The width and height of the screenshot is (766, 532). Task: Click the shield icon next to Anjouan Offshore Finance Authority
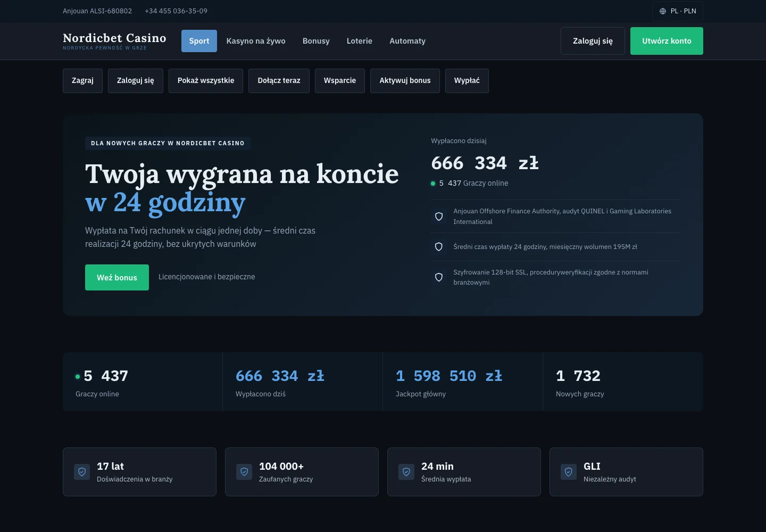click(x=439, y=217)
